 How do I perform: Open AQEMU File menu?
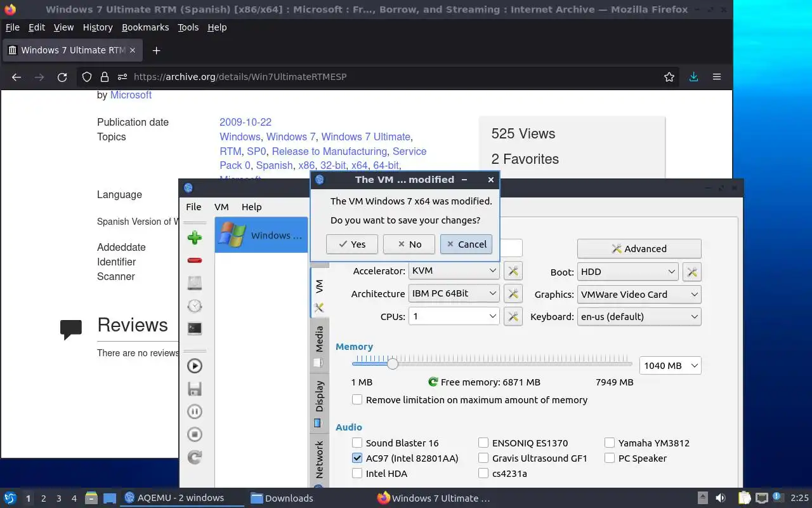pos(193,207)
